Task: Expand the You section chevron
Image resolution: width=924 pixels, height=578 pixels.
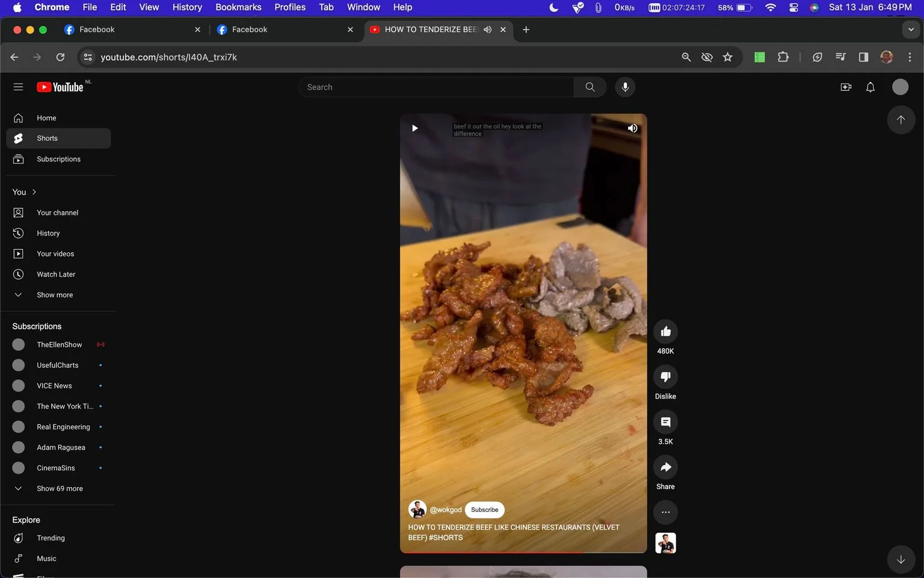Action: click(x=34, y=192)
